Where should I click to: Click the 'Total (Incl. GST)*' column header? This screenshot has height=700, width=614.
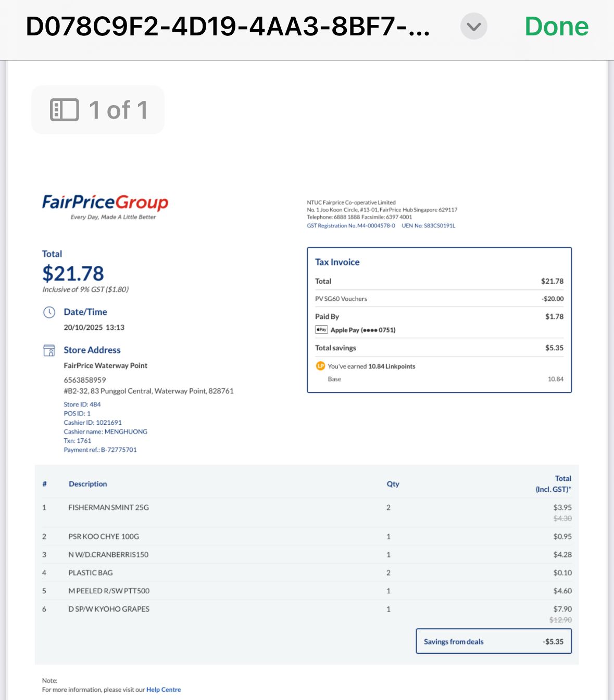point(554,483)
